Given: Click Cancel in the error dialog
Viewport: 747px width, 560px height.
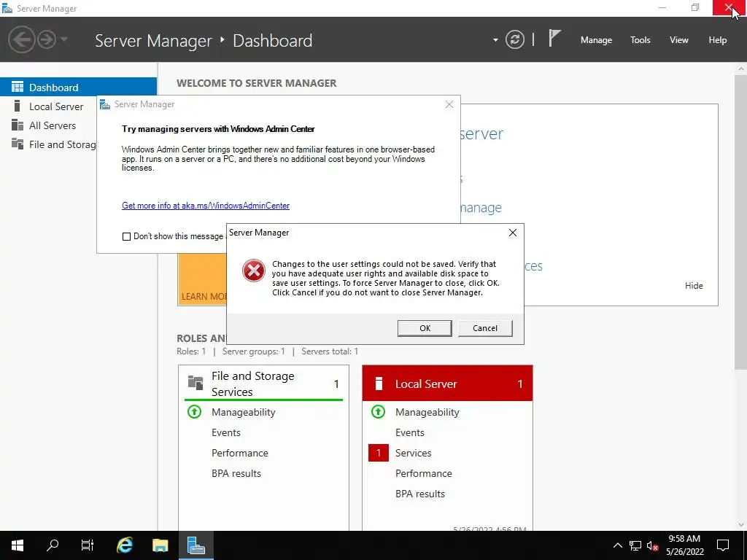Looking at the screenshot, I should (485, 328).
